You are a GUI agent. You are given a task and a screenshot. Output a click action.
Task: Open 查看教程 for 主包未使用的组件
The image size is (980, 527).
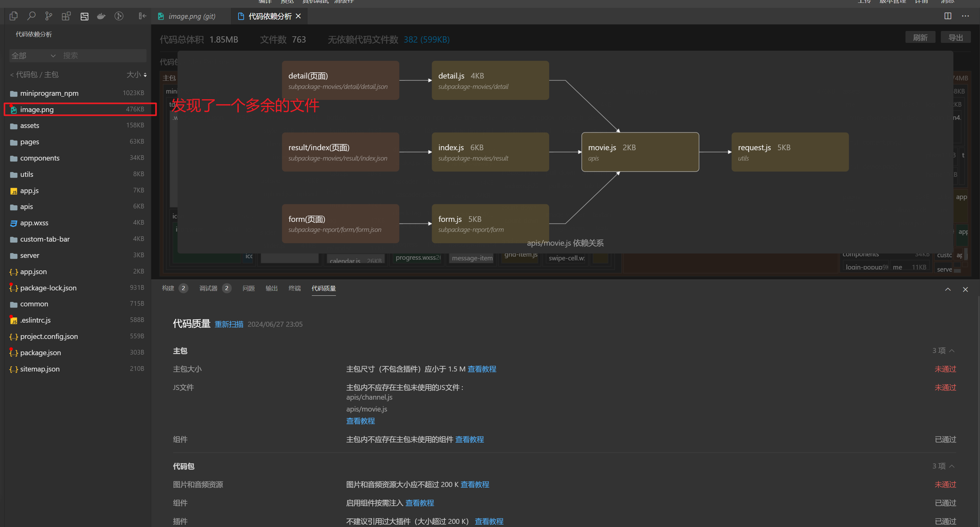[x=469, y=440]
